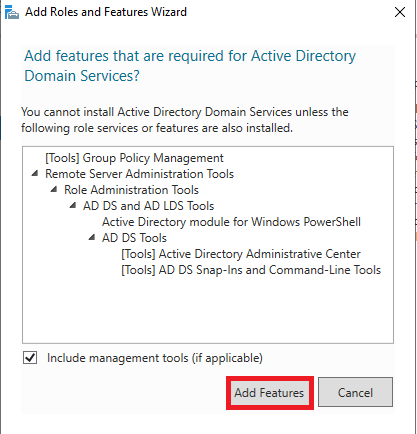Image resolution: width=417 pixels, height=434 pixels.
Task: Collapse Role Administration Tools node
Action: click(x=54, y=190)
